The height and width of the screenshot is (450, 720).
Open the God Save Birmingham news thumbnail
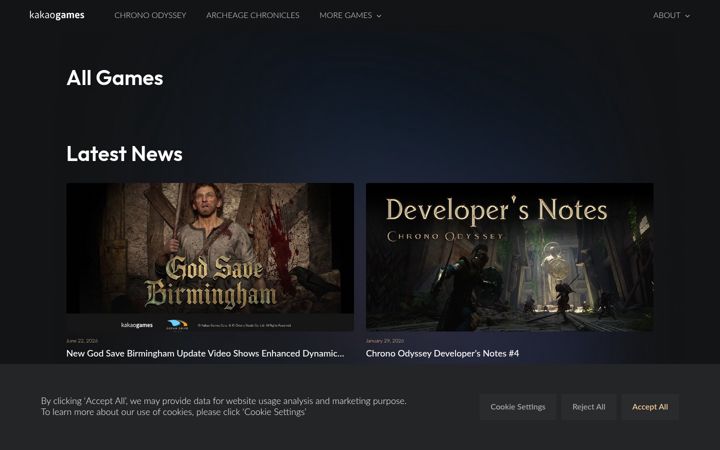coord(210,257)
